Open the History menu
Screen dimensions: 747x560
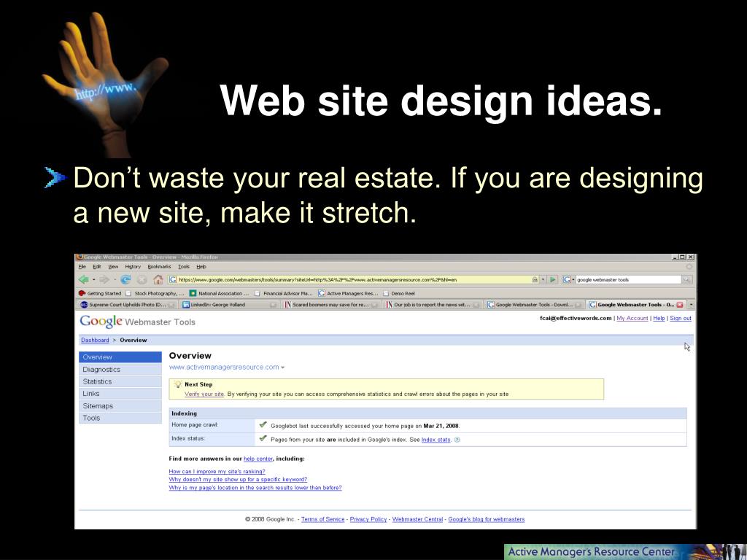[133, 267]
